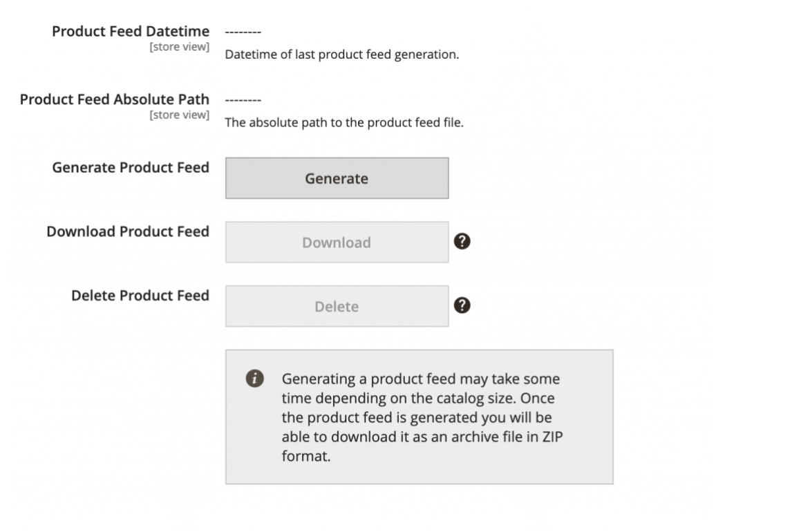Click the Delete Product Feed label
The width and height of the screenshot is (792, 532).
click(x=140, y=296)
